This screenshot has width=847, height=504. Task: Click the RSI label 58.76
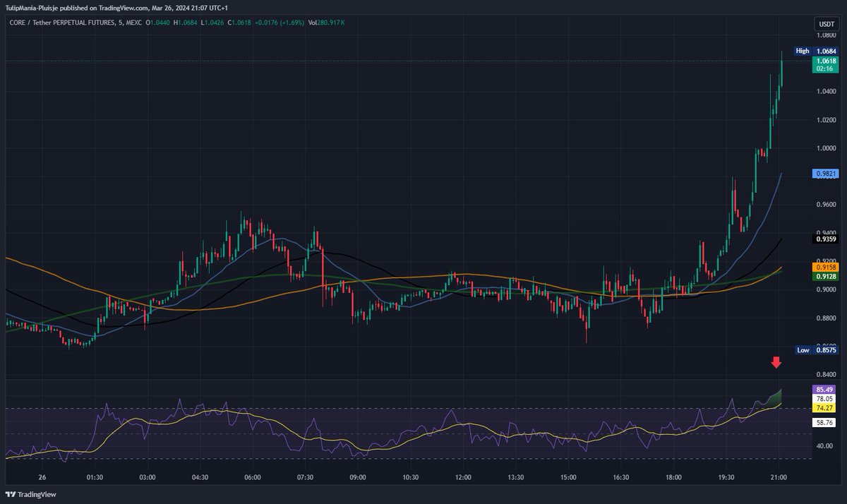825,423
